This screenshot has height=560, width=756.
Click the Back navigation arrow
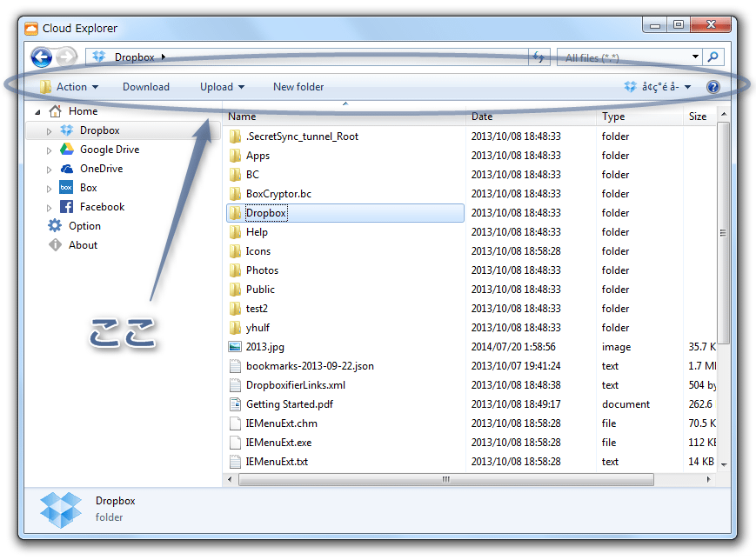[42, 57]
